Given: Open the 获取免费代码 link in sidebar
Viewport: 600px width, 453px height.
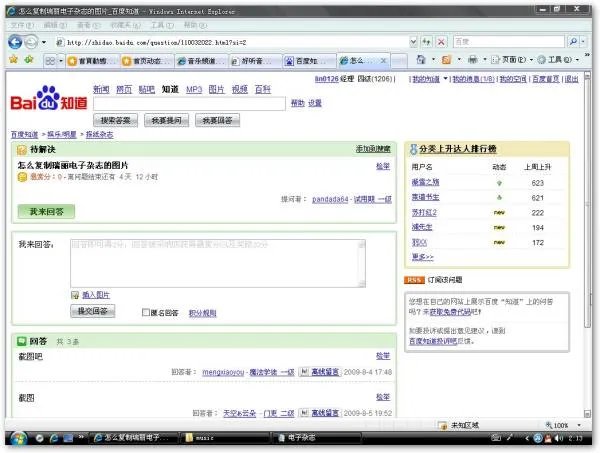Looking at the screenshot, I should click(450, 312).
